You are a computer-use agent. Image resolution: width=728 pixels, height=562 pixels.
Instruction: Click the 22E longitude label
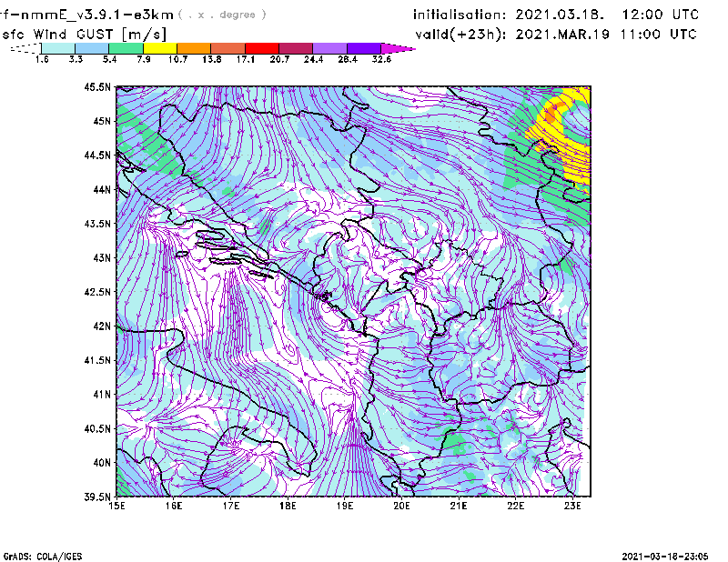coord(515,506)
